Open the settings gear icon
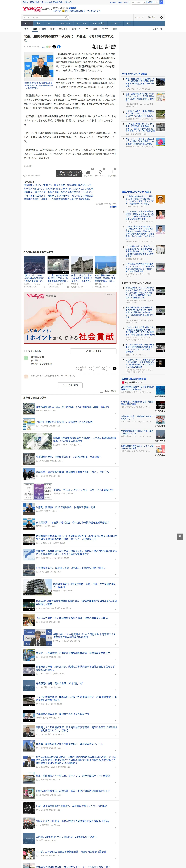The height and width of the screenshot is (868, 186). [x=161, y=17]
